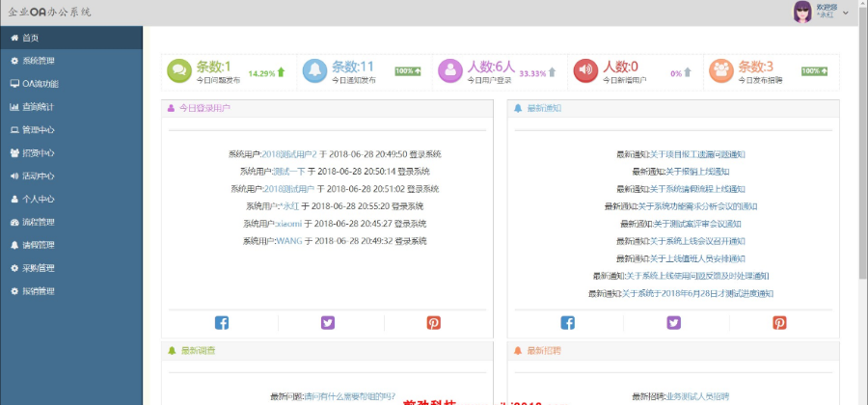The height and width of the screenshot is (405, 868).
Task: Click the 人数:6人 count text
Action: [492, 67]
